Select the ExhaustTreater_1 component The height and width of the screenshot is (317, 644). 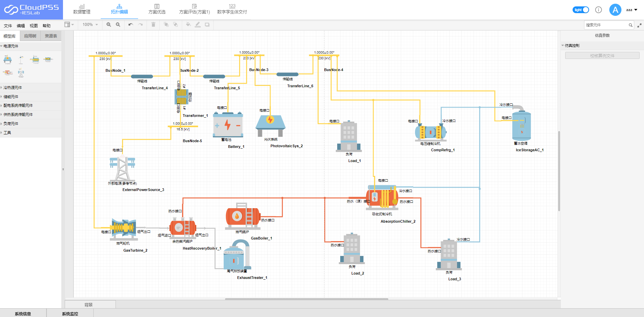pos(237,254)
